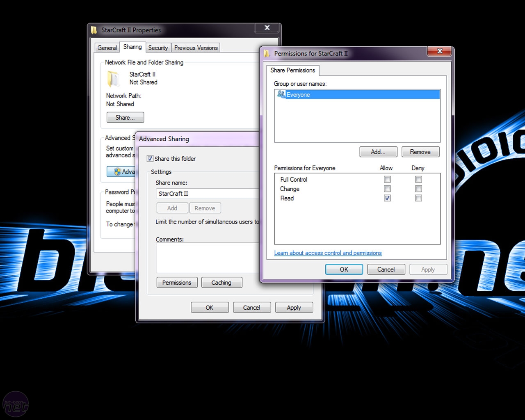Open the Advanced Sharing shield button

(121, 171)
